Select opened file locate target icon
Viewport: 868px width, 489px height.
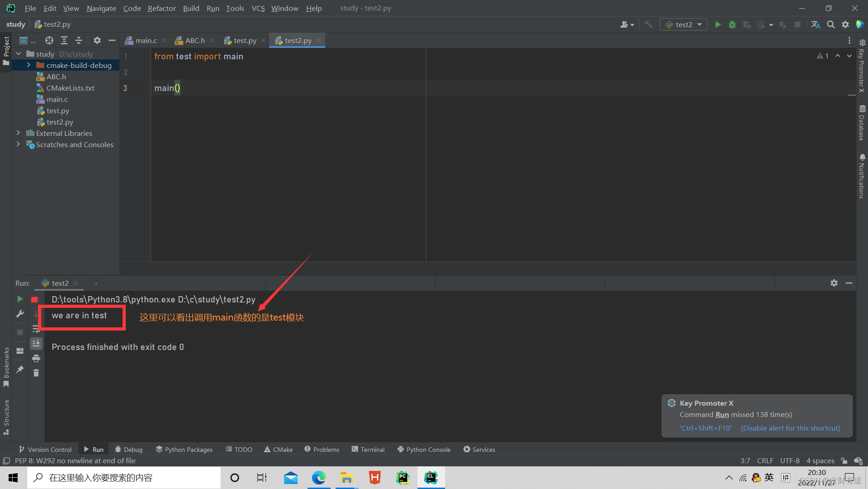(x=49, y=40)
